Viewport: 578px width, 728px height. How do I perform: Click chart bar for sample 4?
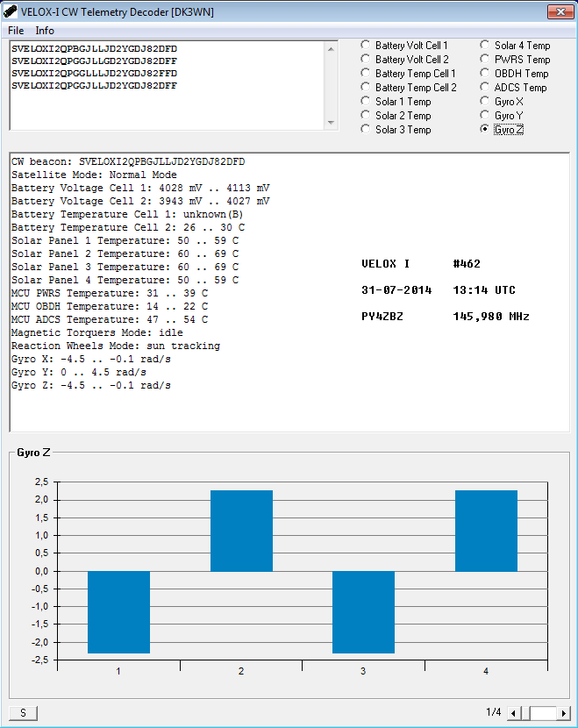click(x=486, y=531)
